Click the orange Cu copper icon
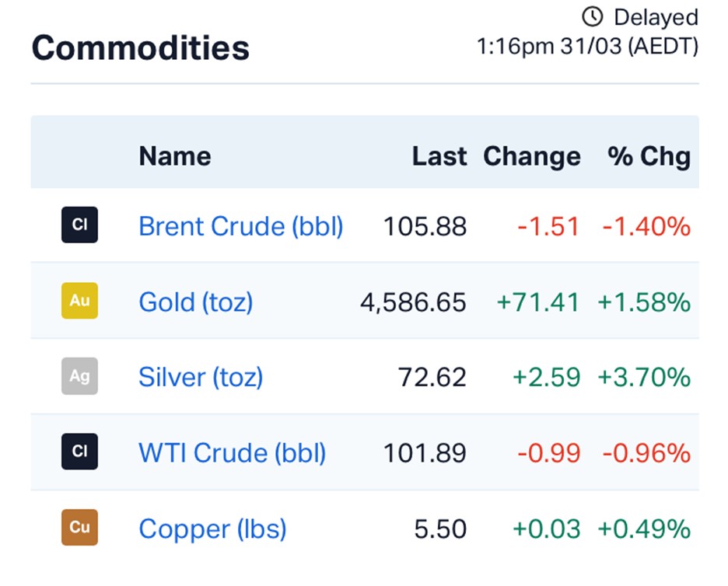 click(x=79, y=527)
